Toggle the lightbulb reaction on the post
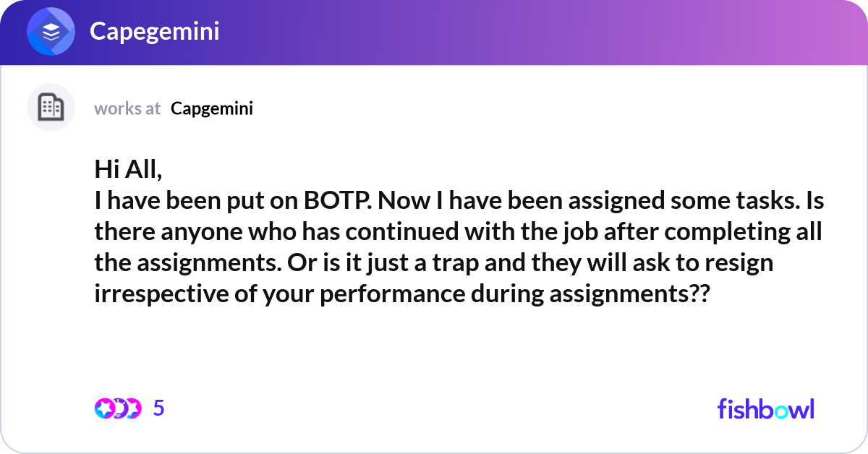Screen dimensions: 868x454 (x=120, y=408)
